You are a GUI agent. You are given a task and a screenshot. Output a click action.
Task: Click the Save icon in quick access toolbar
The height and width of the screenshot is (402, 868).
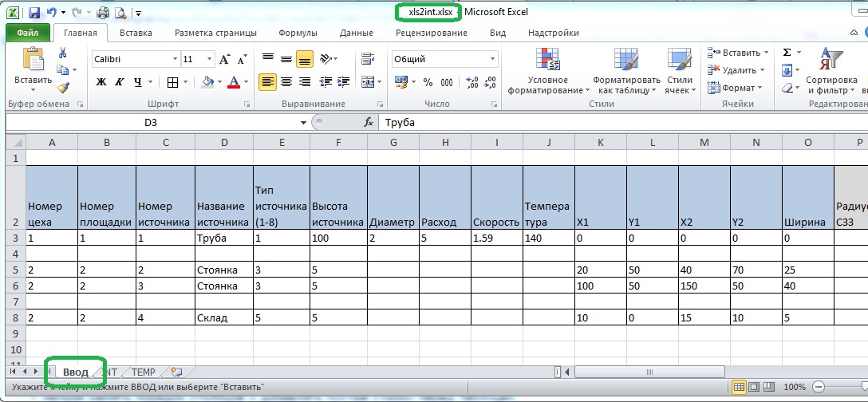point(34,12)
